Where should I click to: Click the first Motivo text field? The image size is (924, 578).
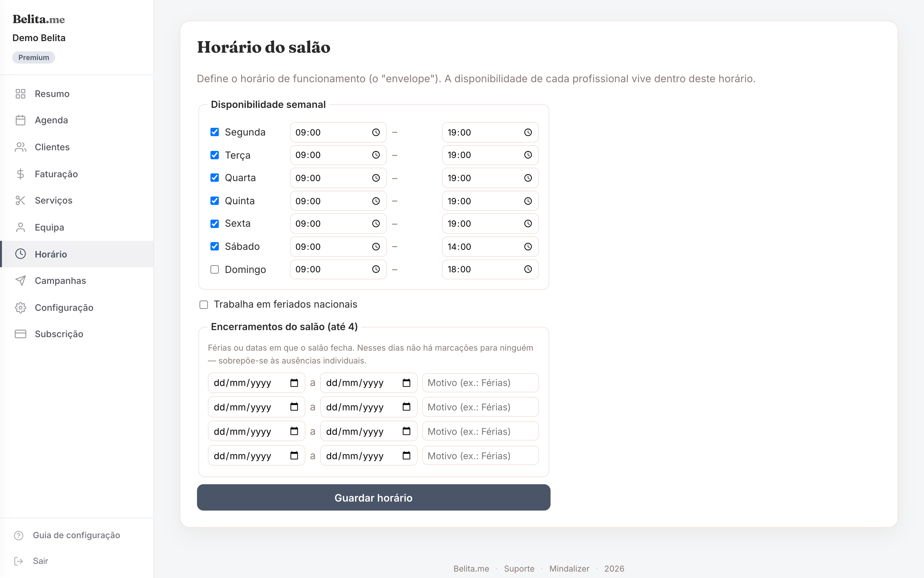click(480, 383)
